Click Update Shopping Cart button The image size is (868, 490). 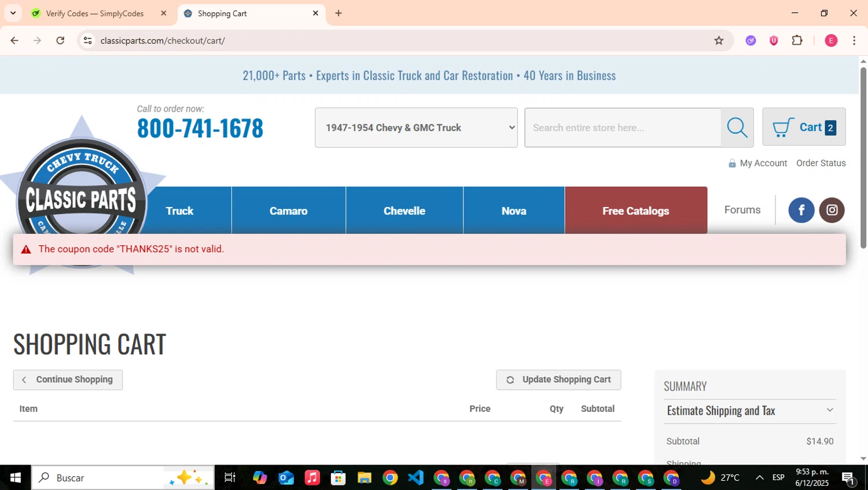(x=558, y=380)
